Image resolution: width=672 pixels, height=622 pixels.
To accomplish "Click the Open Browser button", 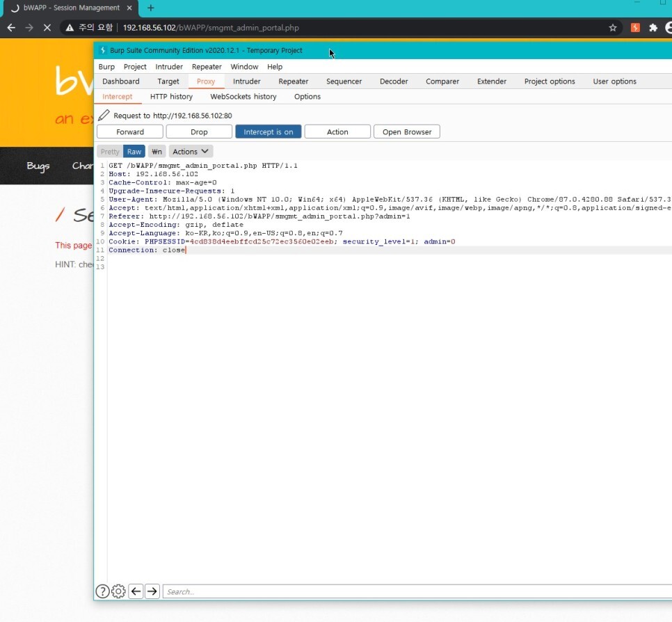I will 407,131.
